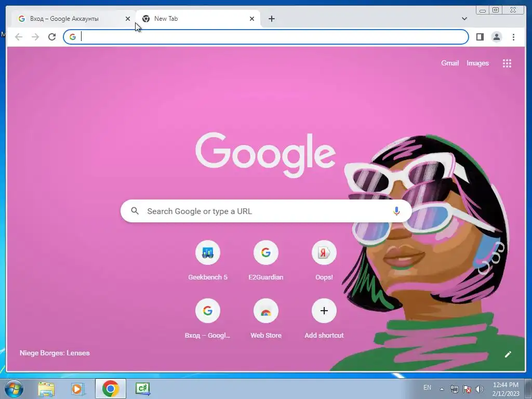532x399 pixels.
Task: Close the Вход – Google Аккаунты tab
Action: 128,19
